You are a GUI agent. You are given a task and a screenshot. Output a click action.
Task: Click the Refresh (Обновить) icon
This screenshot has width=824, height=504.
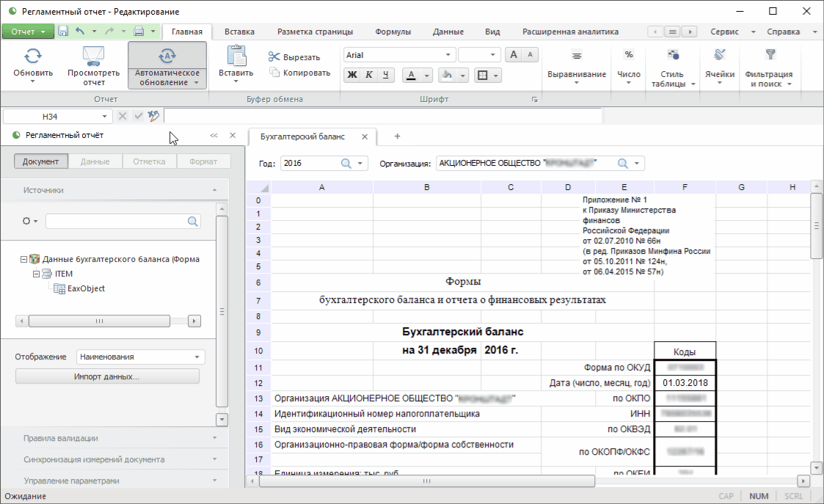coord(33,56)
